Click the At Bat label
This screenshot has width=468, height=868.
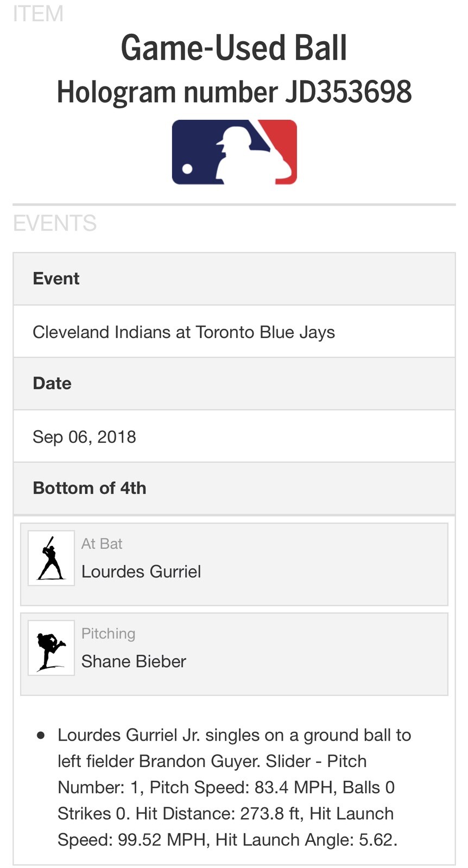tap(102, 544)
